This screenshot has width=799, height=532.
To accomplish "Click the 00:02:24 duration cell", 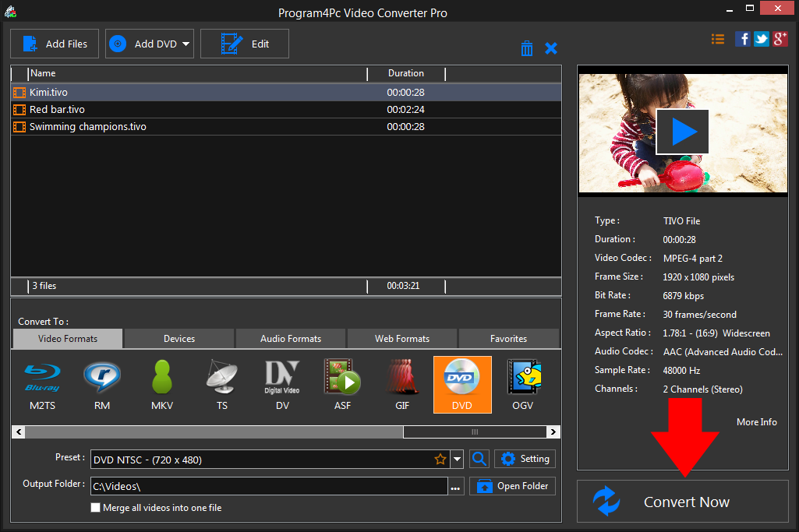I will click(405, 110).
